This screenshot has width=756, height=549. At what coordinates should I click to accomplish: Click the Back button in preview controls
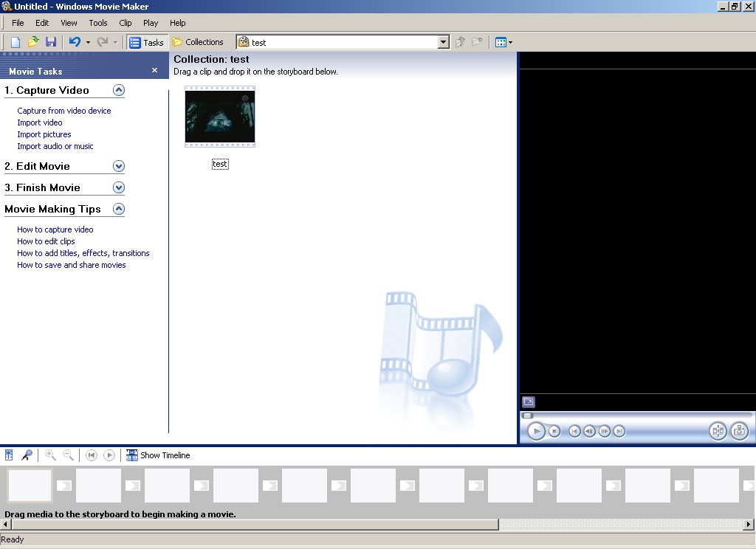click(x=574, y=431)
